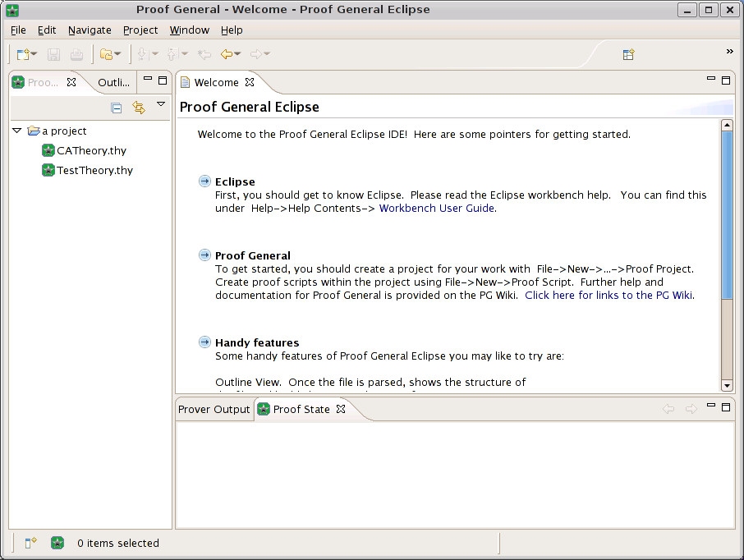The image size is (744, 560).
Task: Open the Back history dropdown arrow
Action: [x=237, y=54]
